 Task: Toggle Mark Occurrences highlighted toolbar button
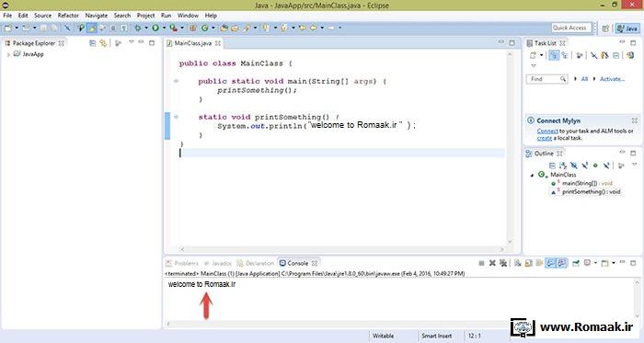coord(92,28)
